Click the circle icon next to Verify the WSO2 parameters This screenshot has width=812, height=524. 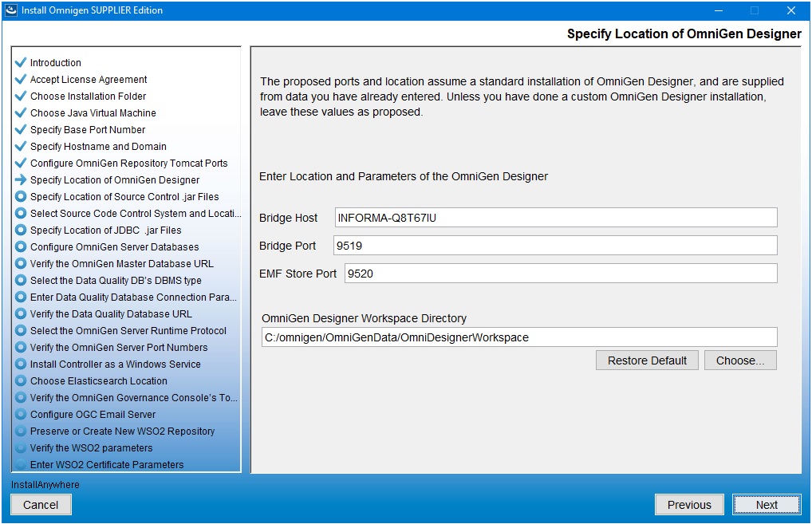click(x=21, y=447)
